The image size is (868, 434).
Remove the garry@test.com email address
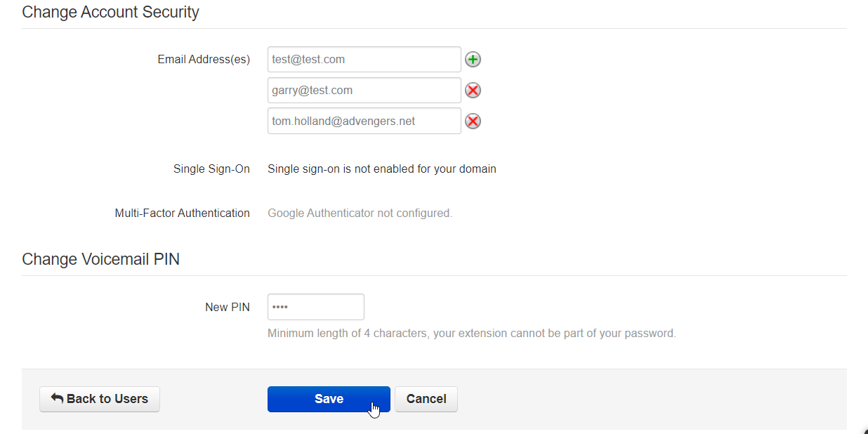473,91
